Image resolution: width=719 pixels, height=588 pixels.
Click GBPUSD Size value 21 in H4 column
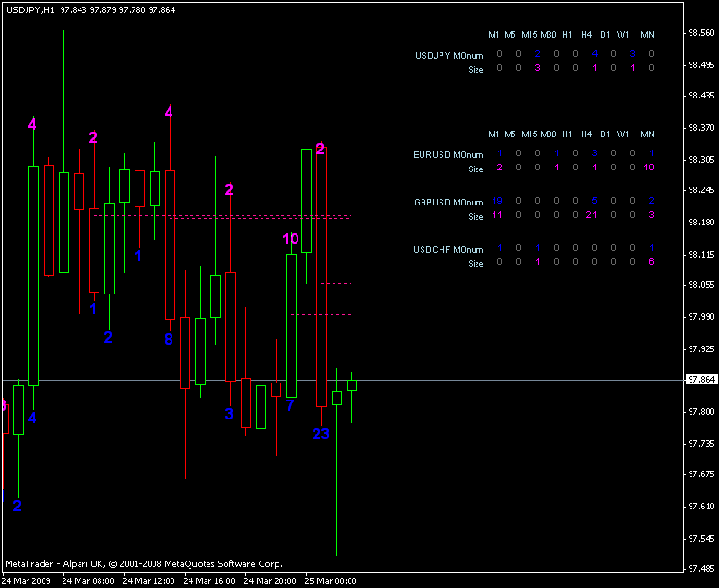tap(593, 216)
